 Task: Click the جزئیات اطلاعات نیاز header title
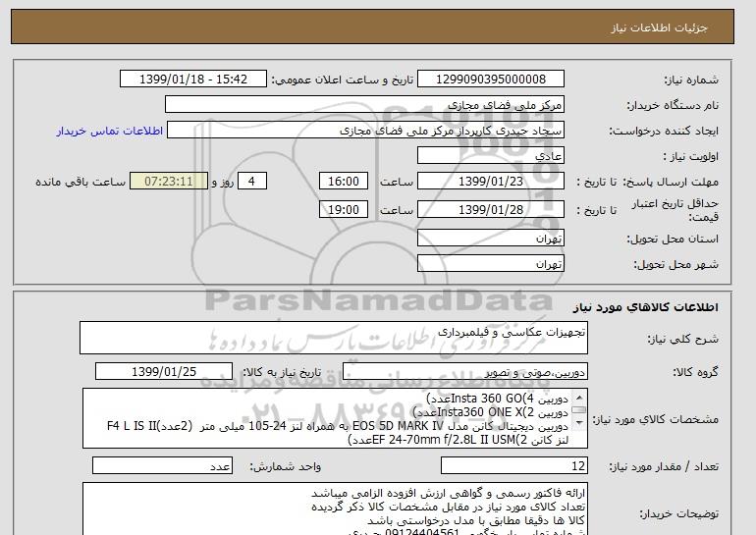pyautogui.click(x=659, y=27)
